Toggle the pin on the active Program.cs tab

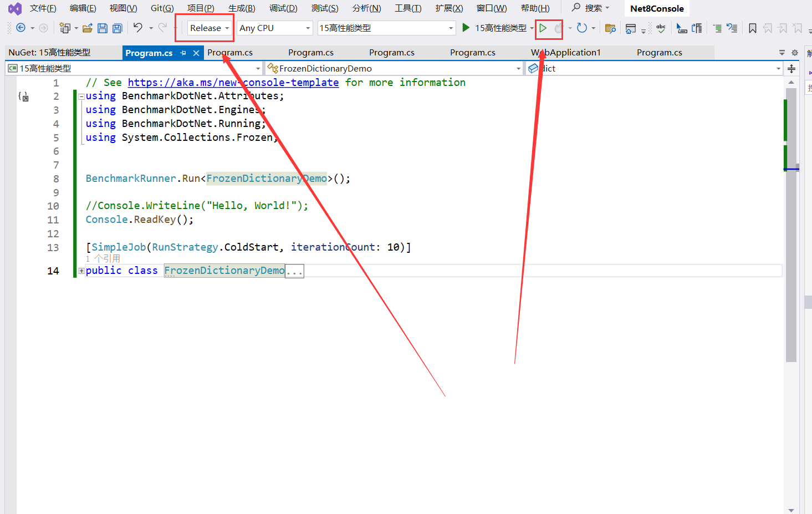[x=183, y=53]
